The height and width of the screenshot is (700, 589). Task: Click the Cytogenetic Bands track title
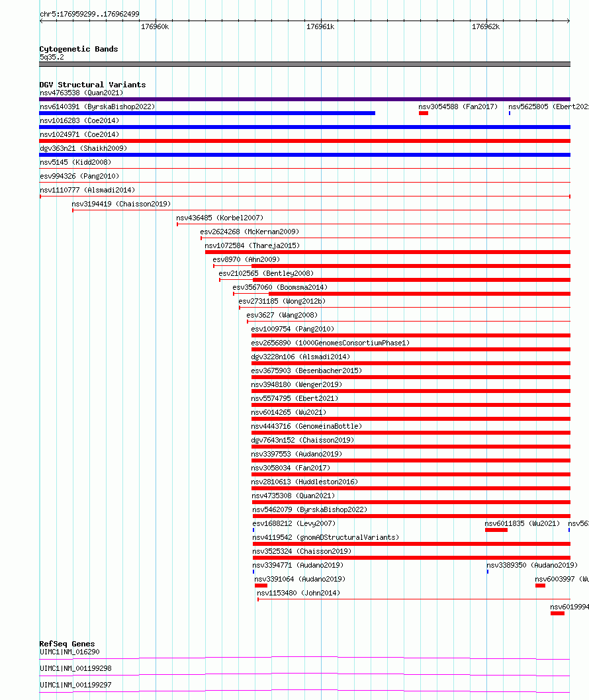tap(79, 49)
